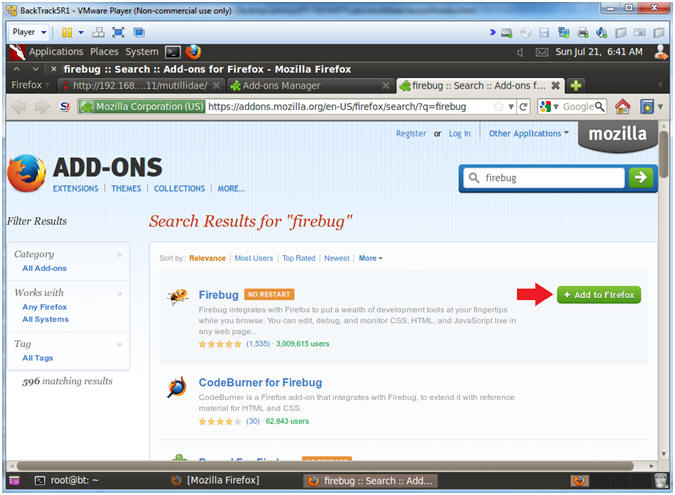Open the Player menu dropdown
The height and width of the screenshot is (495, 675).
tap(29, 32)
